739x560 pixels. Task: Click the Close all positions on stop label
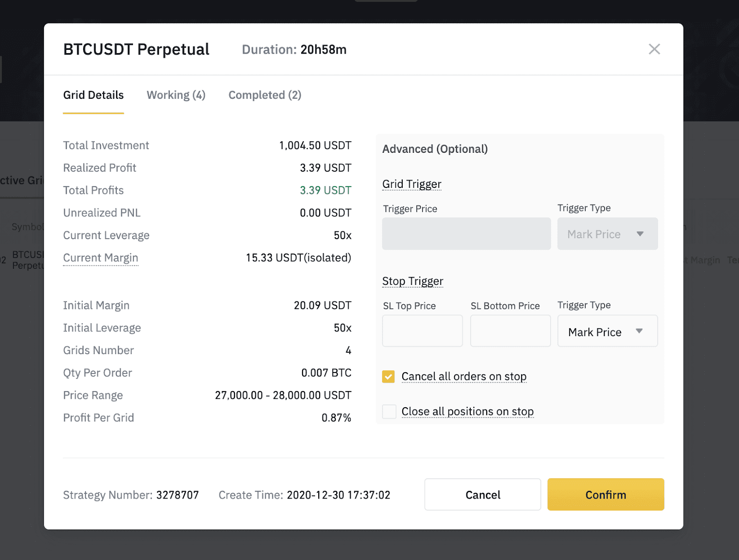467,411
